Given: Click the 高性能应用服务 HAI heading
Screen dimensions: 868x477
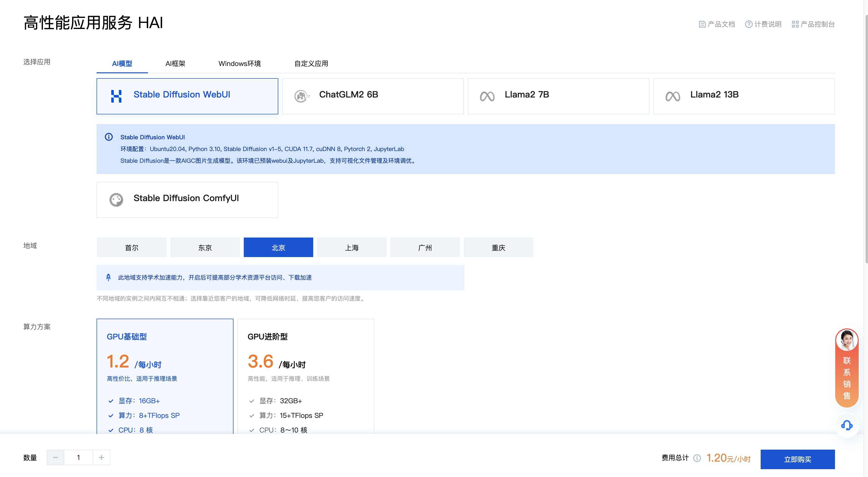Looking at the screenshot, I should click(x=93, y=23).
